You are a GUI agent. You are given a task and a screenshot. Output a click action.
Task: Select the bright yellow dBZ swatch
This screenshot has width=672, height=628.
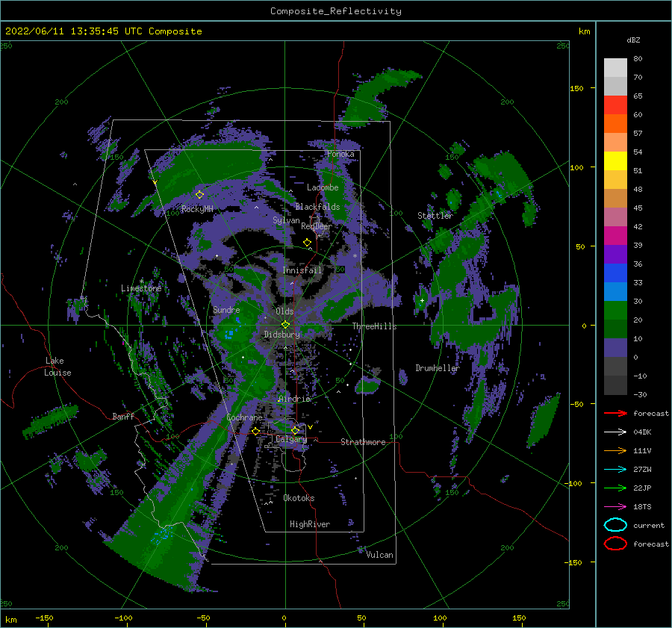click(615, 161)
